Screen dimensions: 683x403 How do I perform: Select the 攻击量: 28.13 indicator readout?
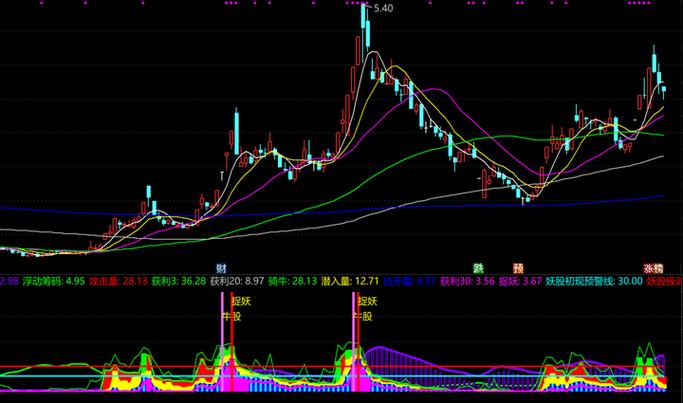tap(118, 281)
